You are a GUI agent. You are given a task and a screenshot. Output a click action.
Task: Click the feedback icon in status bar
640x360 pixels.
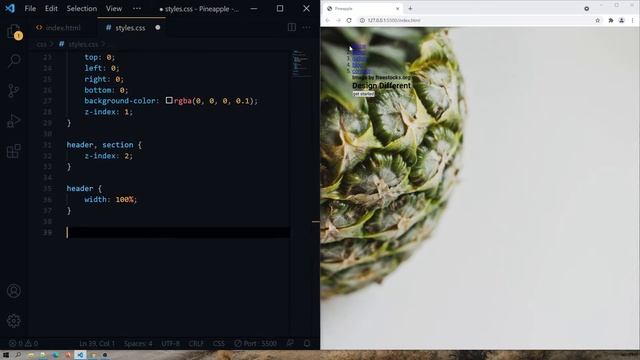[x=290, y=344]
